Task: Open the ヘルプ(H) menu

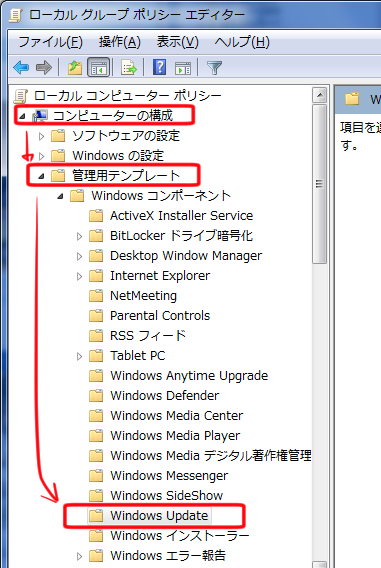Action: tap(242, 42)
